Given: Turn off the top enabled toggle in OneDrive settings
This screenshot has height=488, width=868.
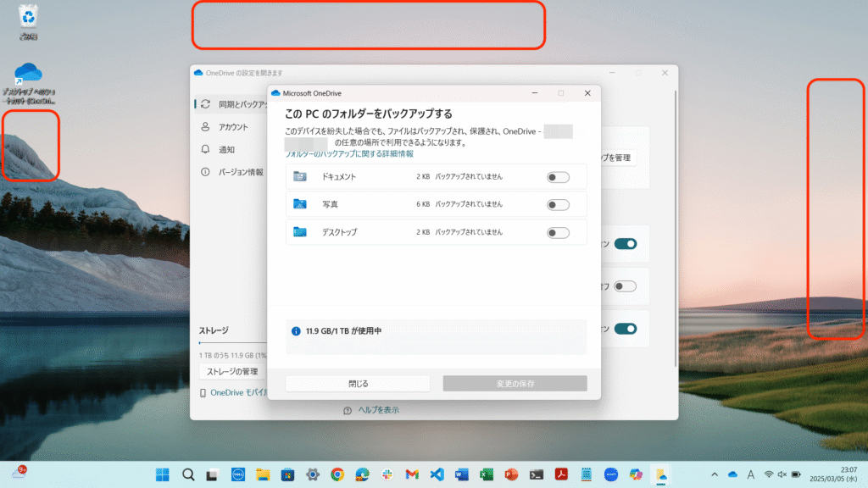Looking at the screenshot, I should (626, 244).
